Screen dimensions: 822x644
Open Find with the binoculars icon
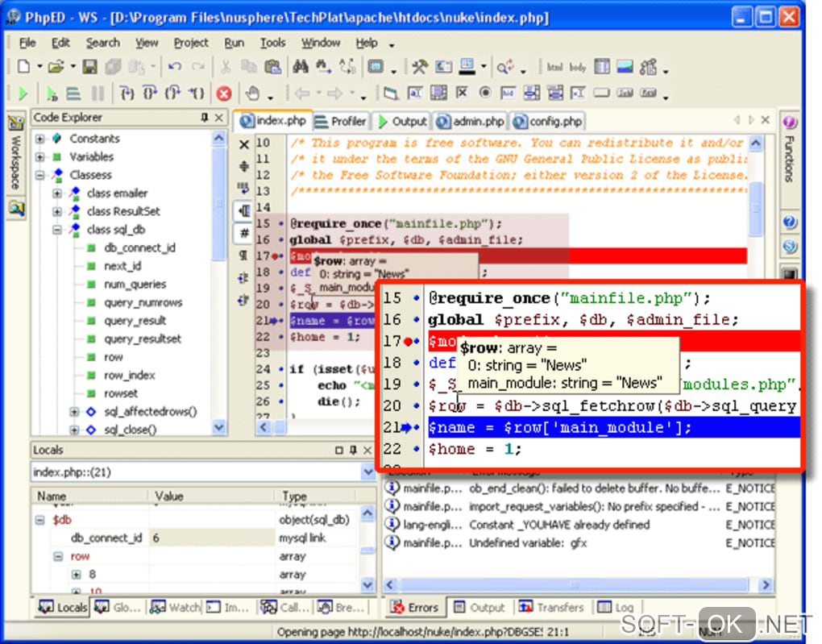[x=301, y=67]
